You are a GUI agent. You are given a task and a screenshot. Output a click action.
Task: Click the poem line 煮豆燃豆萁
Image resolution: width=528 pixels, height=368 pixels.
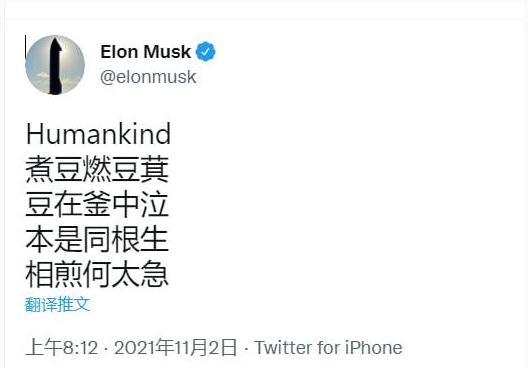pyautogui.click(x=97, y=169)
